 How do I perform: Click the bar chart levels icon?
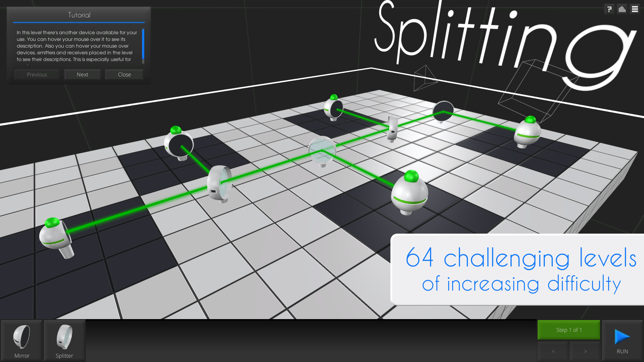coord(622,8)
